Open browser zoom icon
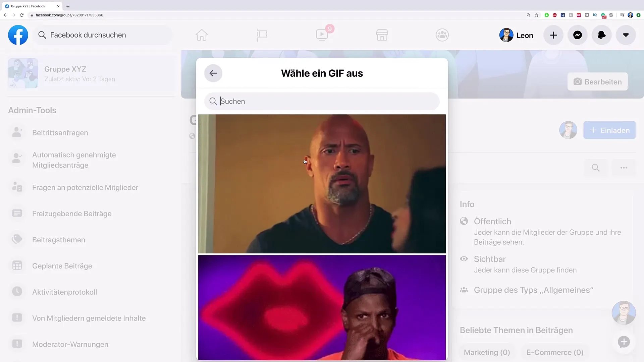The image size is (644, 362). [x=528, y=15]
